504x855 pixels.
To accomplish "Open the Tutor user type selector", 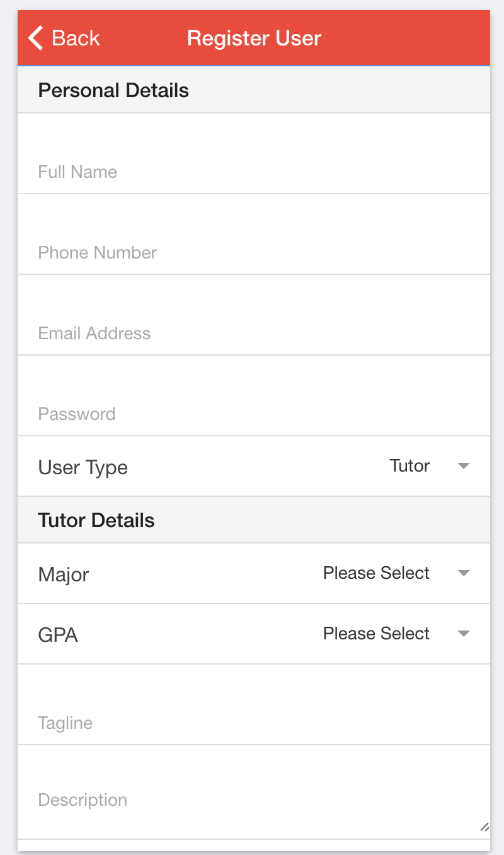I will coord(409,466).
